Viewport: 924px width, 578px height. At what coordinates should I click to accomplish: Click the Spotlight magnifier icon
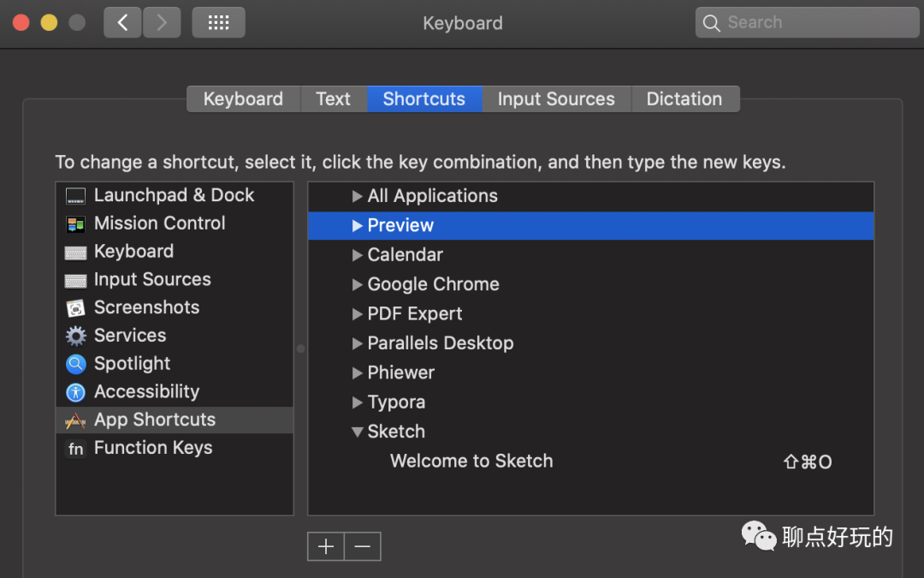coord(75,364)
